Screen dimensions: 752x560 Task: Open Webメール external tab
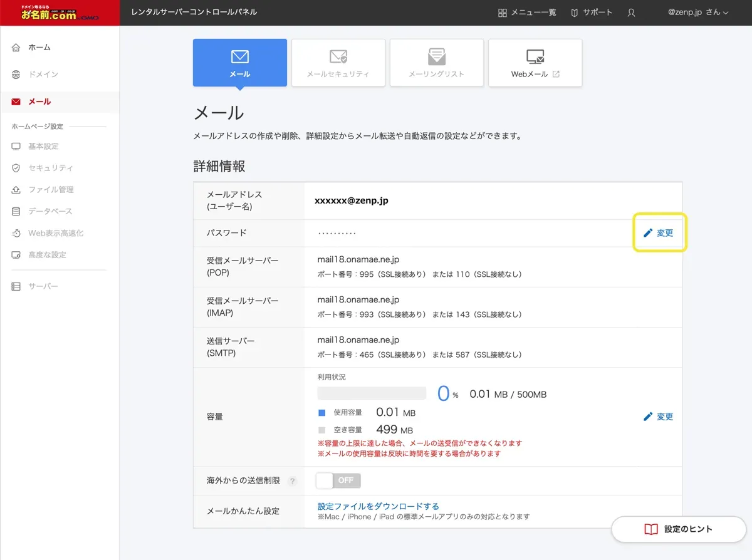click(535, 63)
